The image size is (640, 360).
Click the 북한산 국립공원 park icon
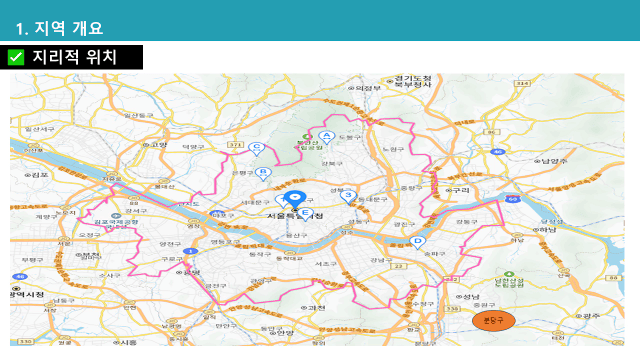pyautogui.click(x=306, y=136)
